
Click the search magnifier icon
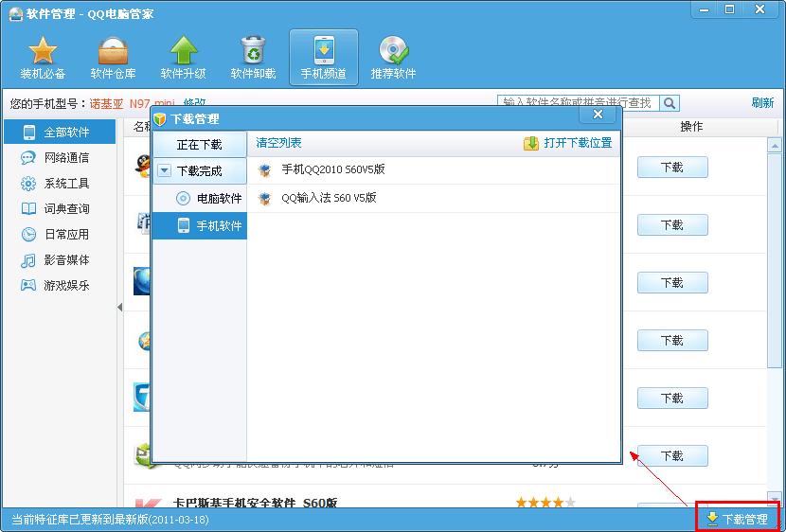[x=670, y=103]
